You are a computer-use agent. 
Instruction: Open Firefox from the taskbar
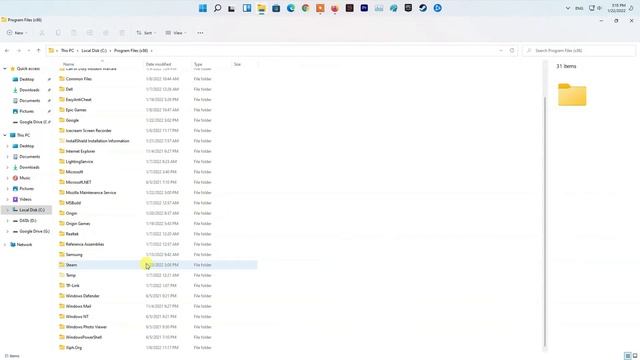(x=335, y=8)
